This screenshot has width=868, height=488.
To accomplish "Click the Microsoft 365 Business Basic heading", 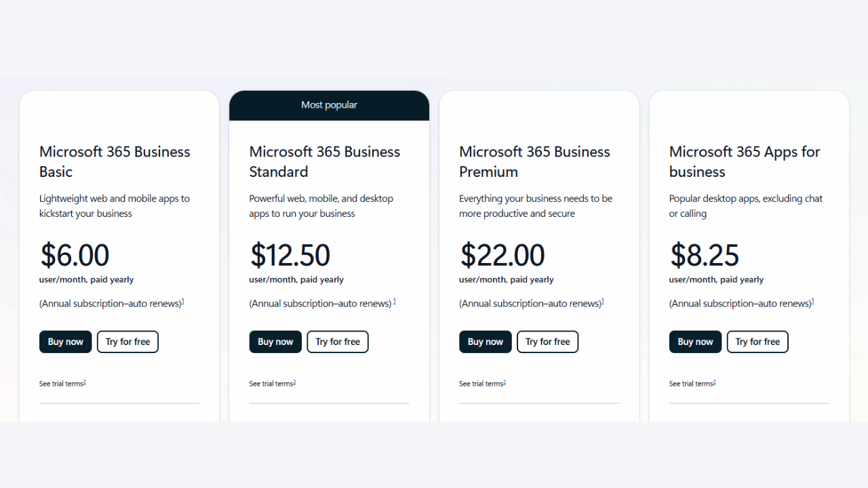I will coord(115,161).
